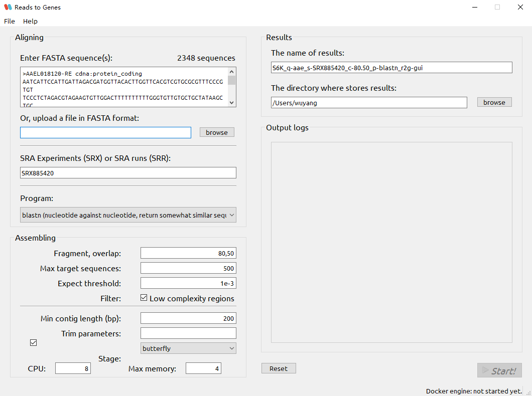Image resolution: width=532 pixels, height=396 pixels.
Task: Click the CPU count field
Action: click(x=73, y=368)
